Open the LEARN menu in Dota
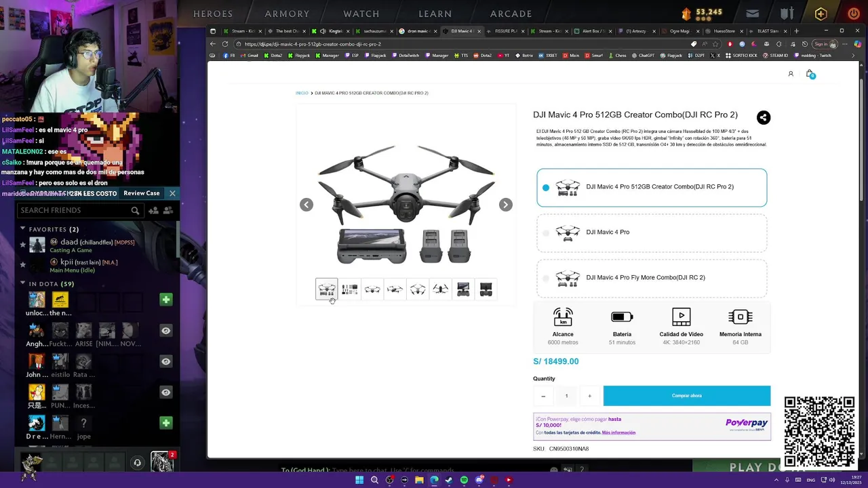The width and height of the screenshot is (868, 488). coord(435,14)
